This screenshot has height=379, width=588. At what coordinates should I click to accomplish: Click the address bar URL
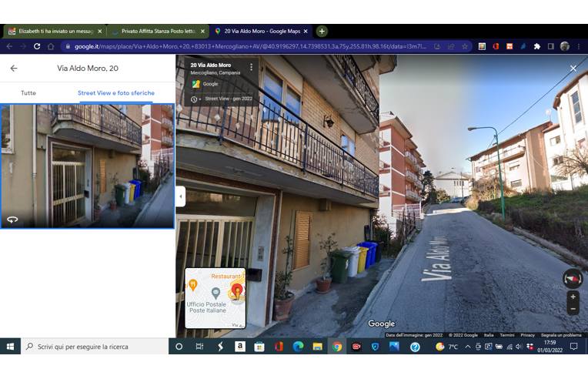click(x=250, y=46)
